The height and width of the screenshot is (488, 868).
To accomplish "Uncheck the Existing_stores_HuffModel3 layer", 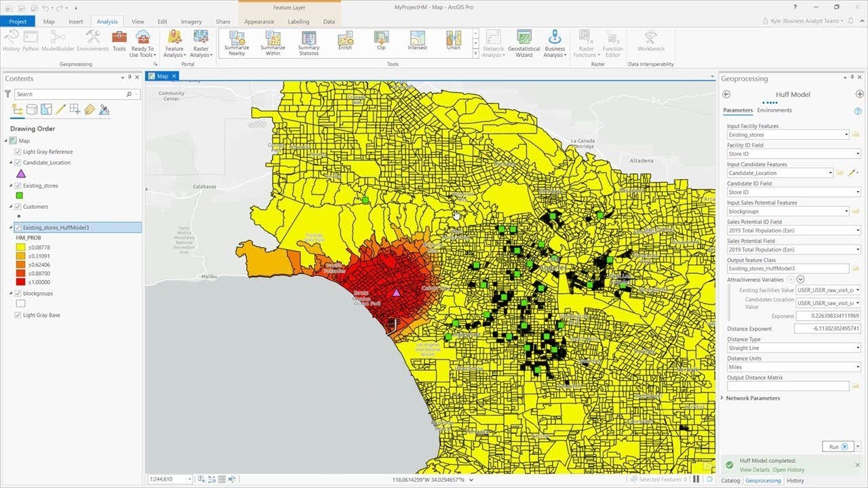I will pos(18,228).
